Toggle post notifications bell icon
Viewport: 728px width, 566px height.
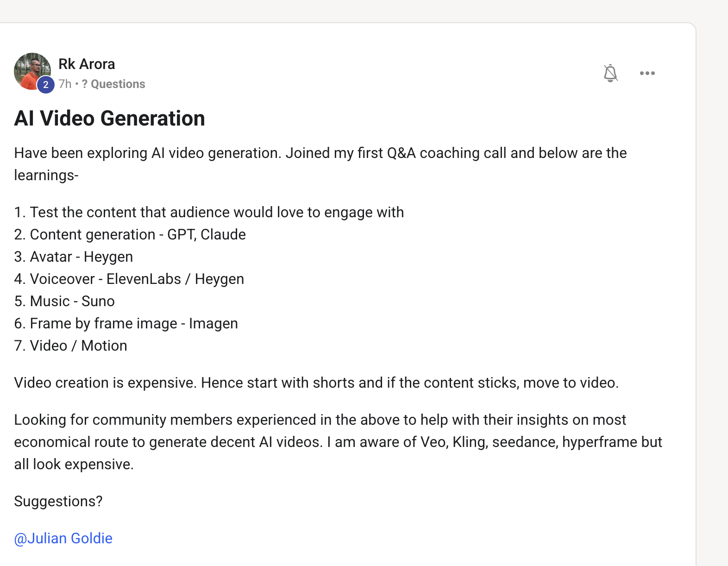point(610,73)
